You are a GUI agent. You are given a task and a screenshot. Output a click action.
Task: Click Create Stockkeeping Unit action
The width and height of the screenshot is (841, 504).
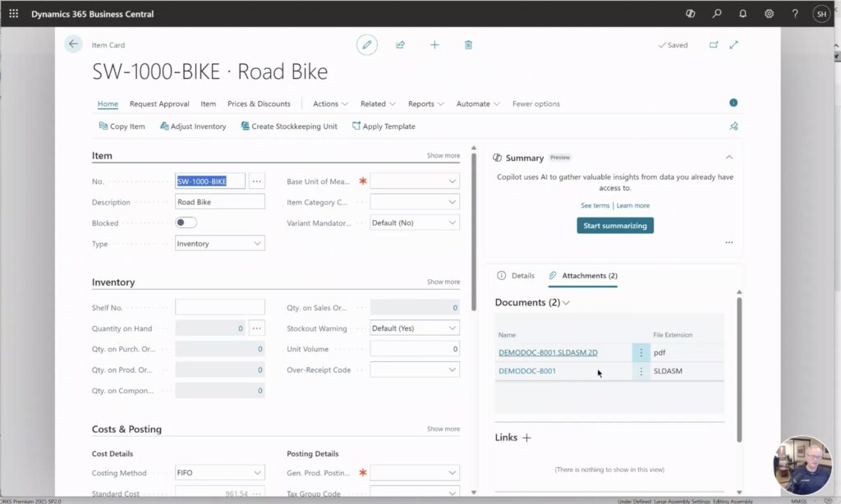pos(289,126)
